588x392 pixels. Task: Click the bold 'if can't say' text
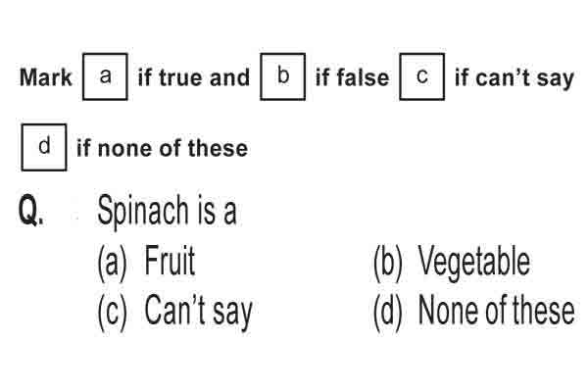pos(514,78)
